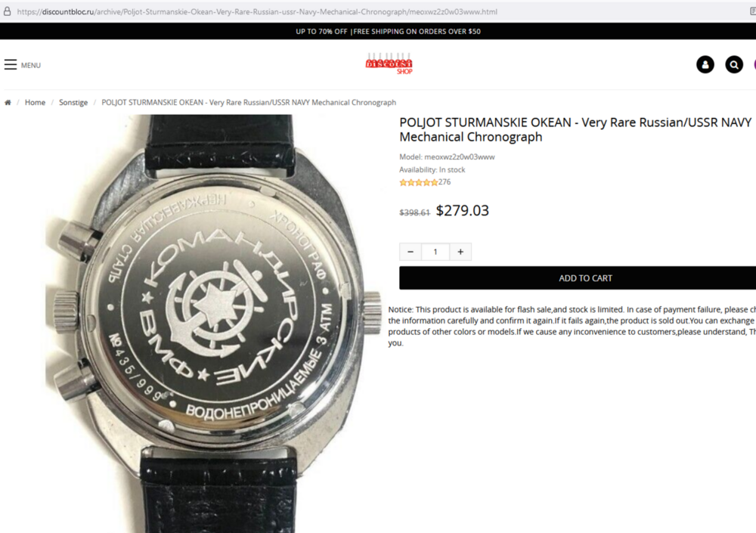Image resolution: width=756 pixels, height=533 pixels.
Task: Click the watch caseback product image
Action: (x=214, y=324)
